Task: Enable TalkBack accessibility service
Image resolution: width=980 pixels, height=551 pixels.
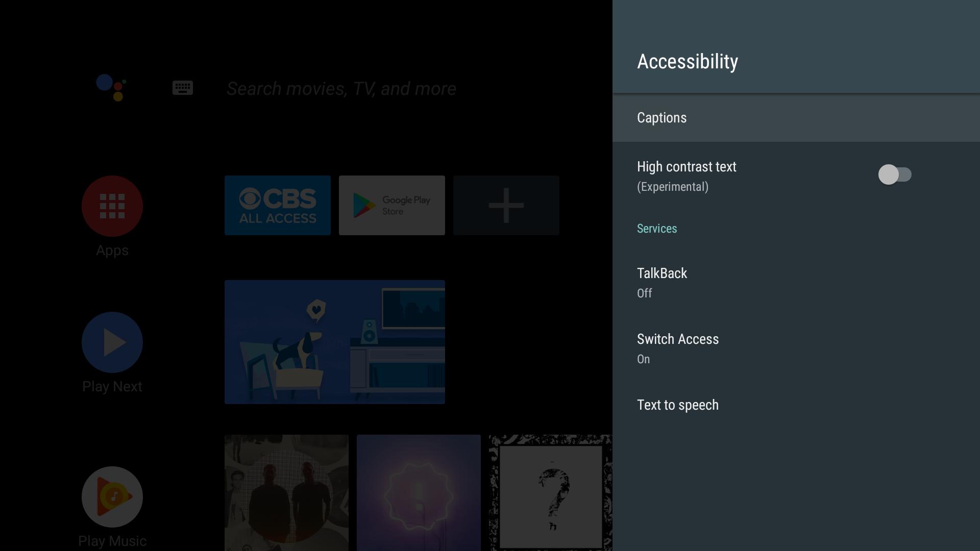Action: pos(663,281)
